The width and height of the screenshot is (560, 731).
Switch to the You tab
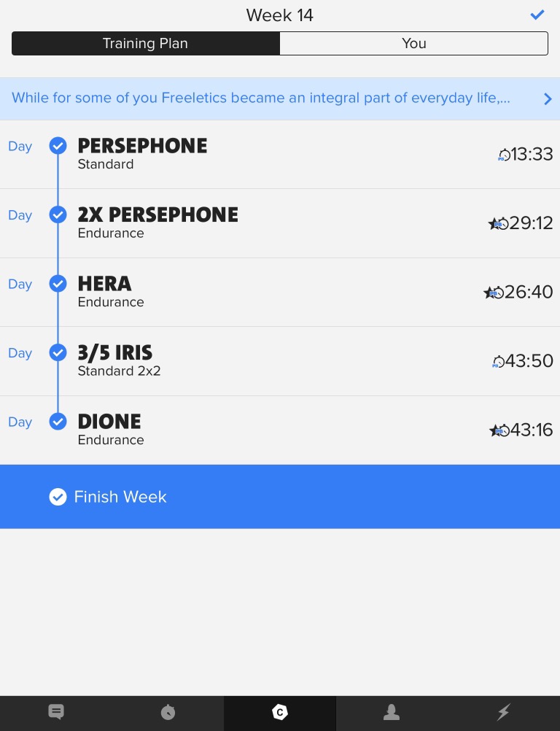point(413,44)
